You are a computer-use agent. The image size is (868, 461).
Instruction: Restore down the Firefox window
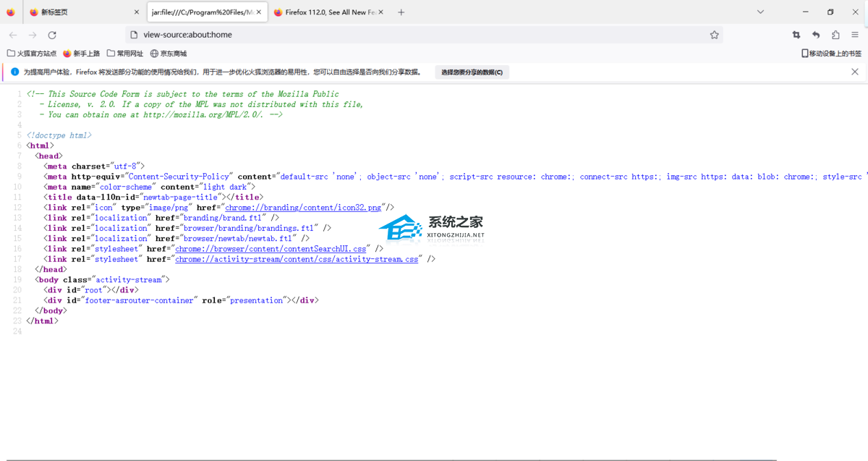click(x=830, y=12)
